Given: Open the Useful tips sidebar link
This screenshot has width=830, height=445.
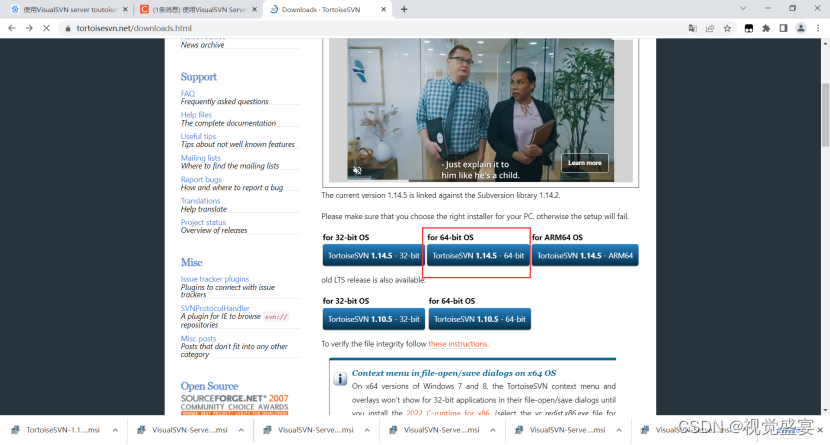Looking at the screenshot, I should pos(198,137).
